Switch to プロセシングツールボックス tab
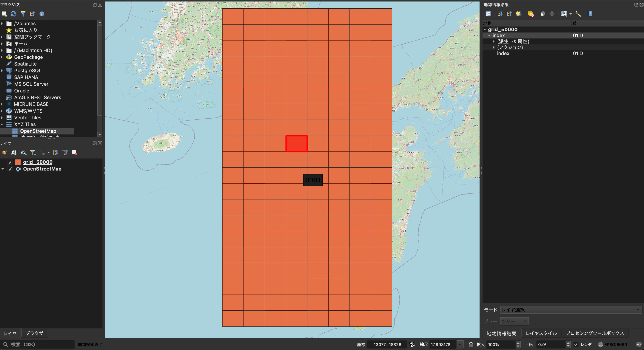 coord(595,333)
